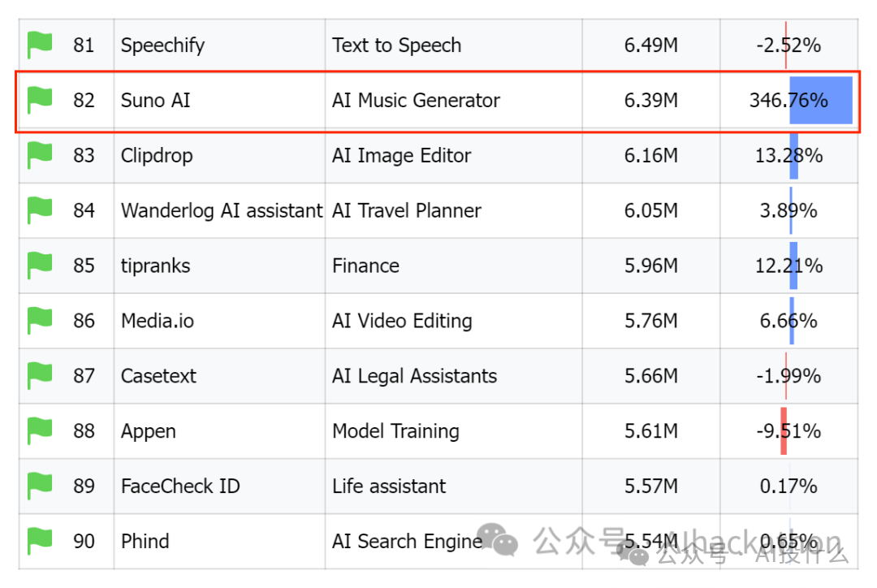
Task: Click the green flag beside FaceCheck ID
Action: click(x=40, y=486)
